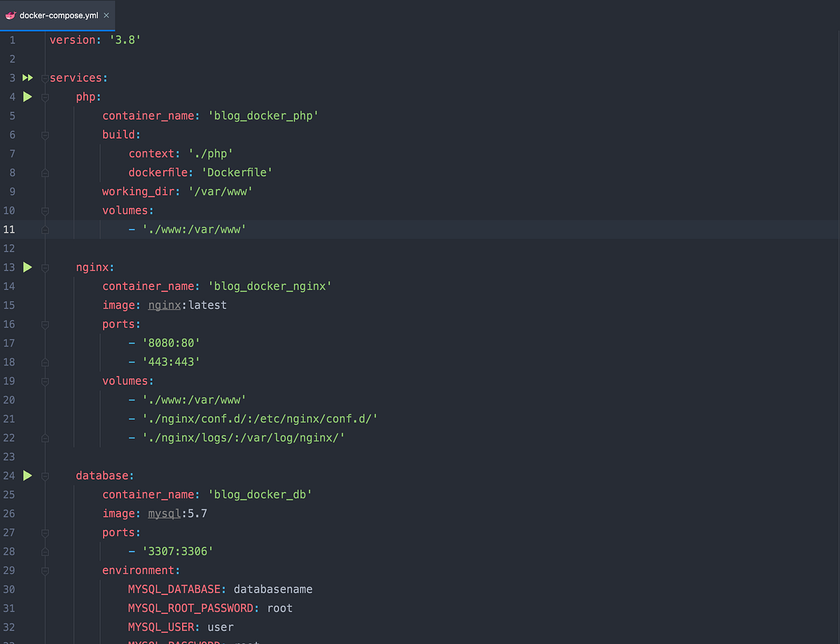840x644 pixels.
Task: Run the php service using its green gutter arrow
Action: click(27, 97)
